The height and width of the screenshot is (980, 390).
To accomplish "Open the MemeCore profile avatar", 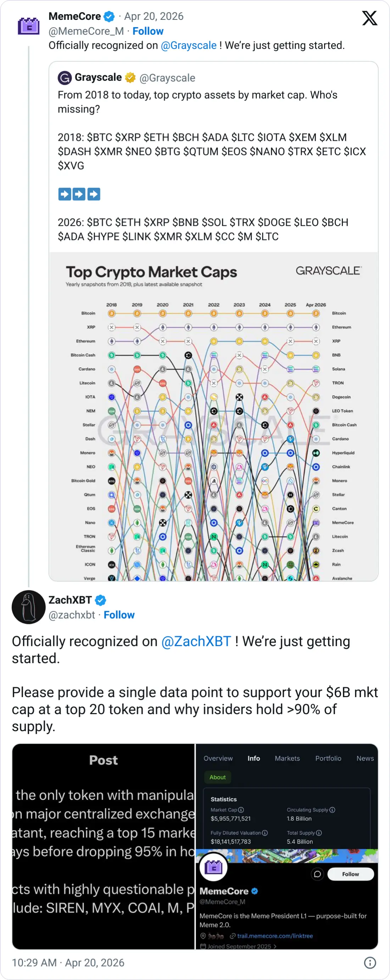I will coord(28,27).
